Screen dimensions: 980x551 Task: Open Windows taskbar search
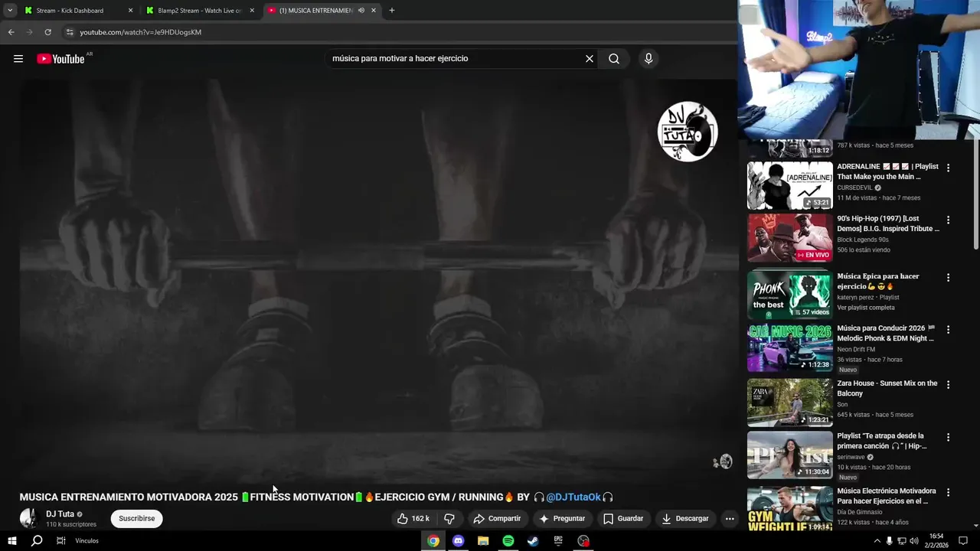click(37, 540)
